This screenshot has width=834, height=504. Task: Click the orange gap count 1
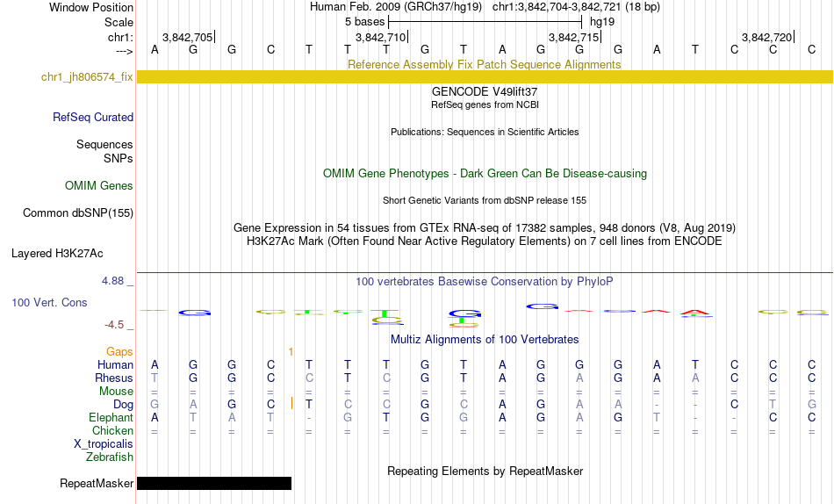point(291,352)
